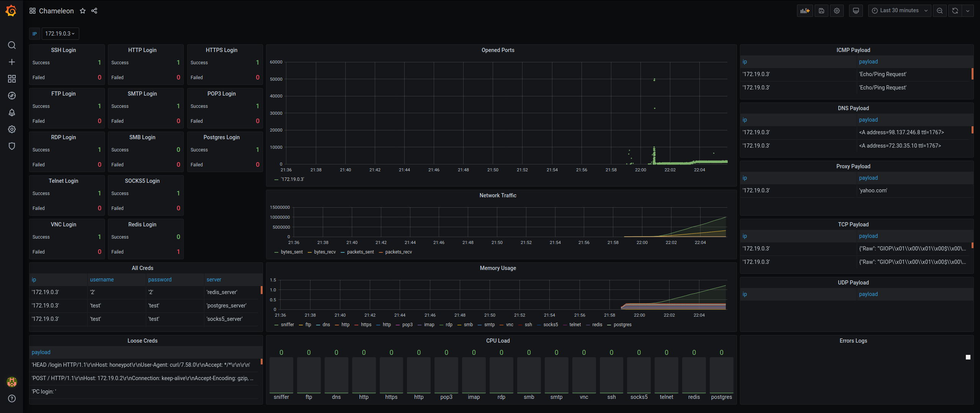Sort ICMP Payload by payload column header
The height and width of the screenshot is (413, 980).
868,62
